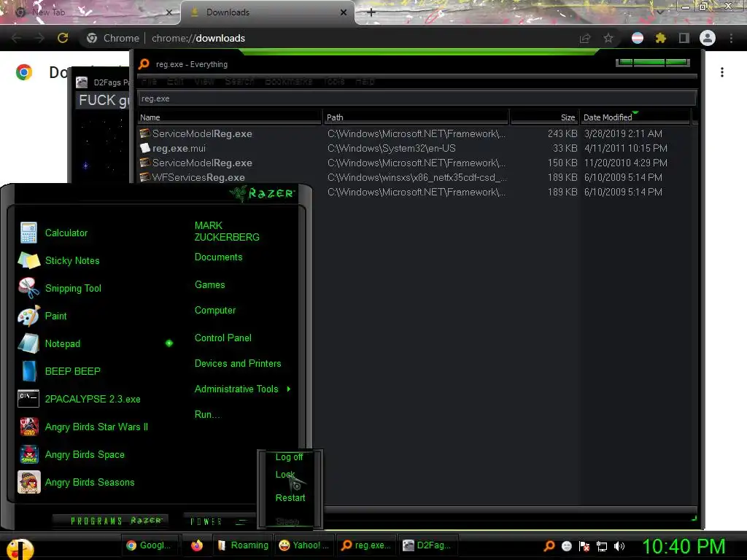Open Downloads page more actions menu
Viewport: 747px width, 560px height.
point(722,72)
